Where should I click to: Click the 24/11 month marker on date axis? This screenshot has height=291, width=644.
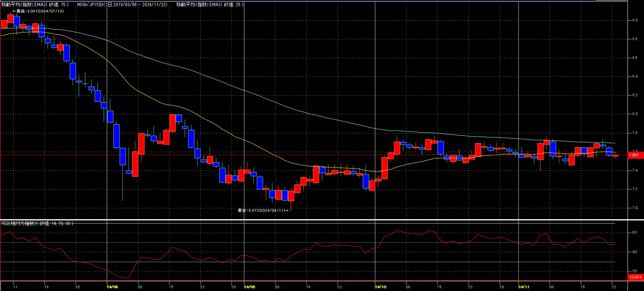[x=524, y=287]
